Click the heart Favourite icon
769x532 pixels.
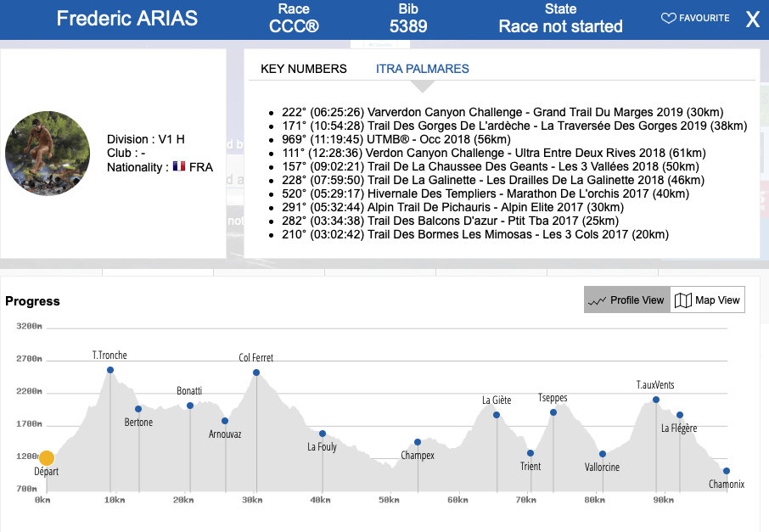pos(668,18)
